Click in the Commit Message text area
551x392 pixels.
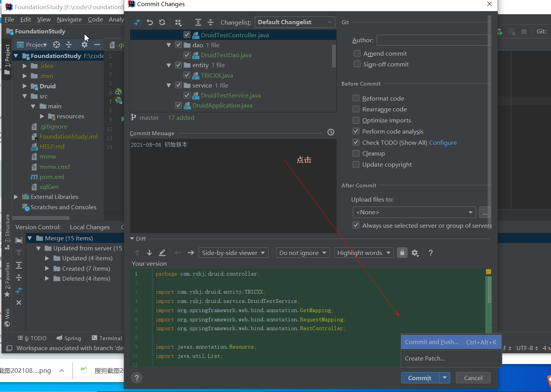tap(233, 186)
